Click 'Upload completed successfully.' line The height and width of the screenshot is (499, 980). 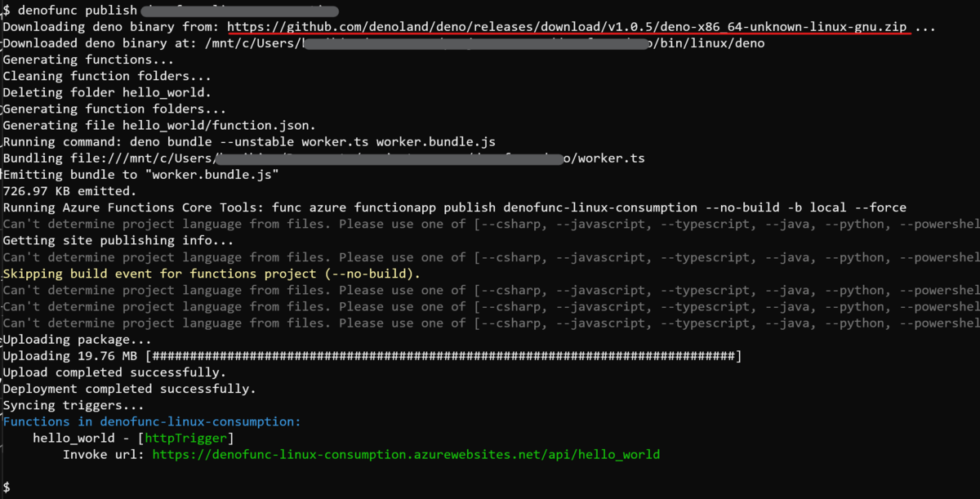point(114,372)
